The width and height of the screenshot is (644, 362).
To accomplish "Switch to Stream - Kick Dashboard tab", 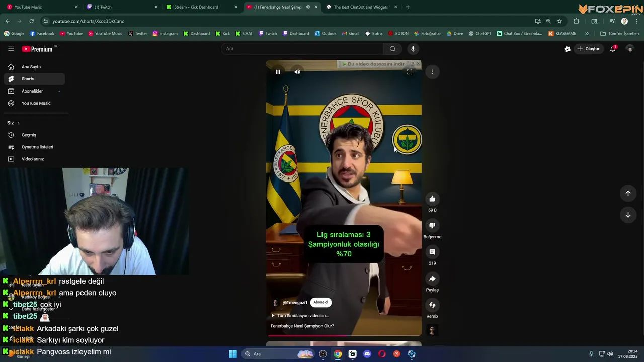I will point(201,7).
